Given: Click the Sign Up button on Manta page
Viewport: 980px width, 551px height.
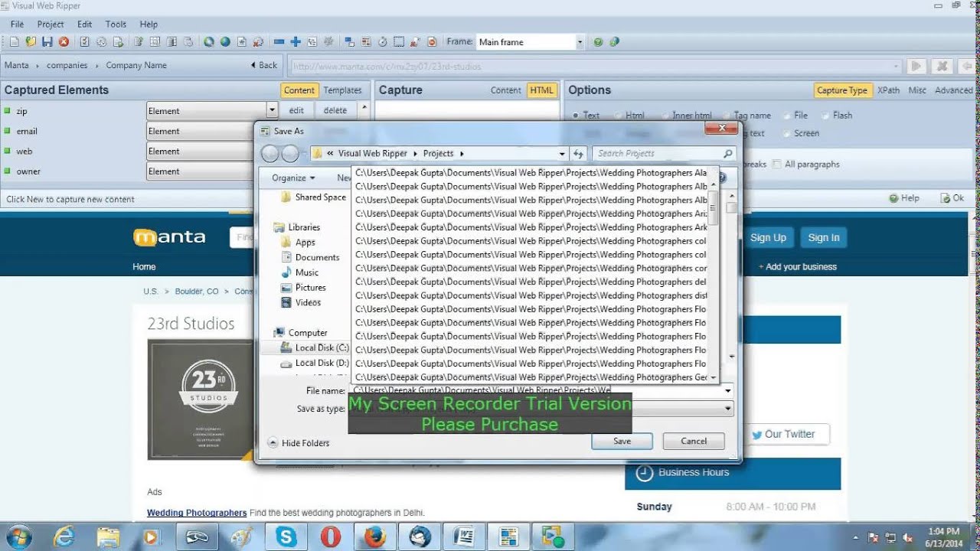Looking at the screenshot, I should [768, 238].
